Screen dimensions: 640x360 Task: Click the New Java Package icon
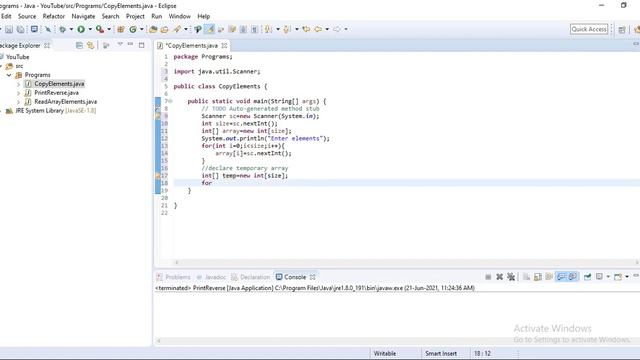pos(121,29)
